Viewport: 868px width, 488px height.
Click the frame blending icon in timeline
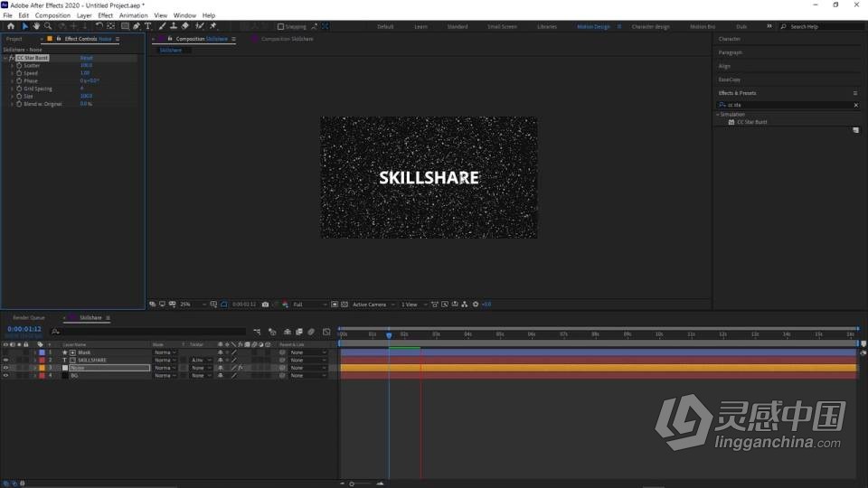(299, 332)
